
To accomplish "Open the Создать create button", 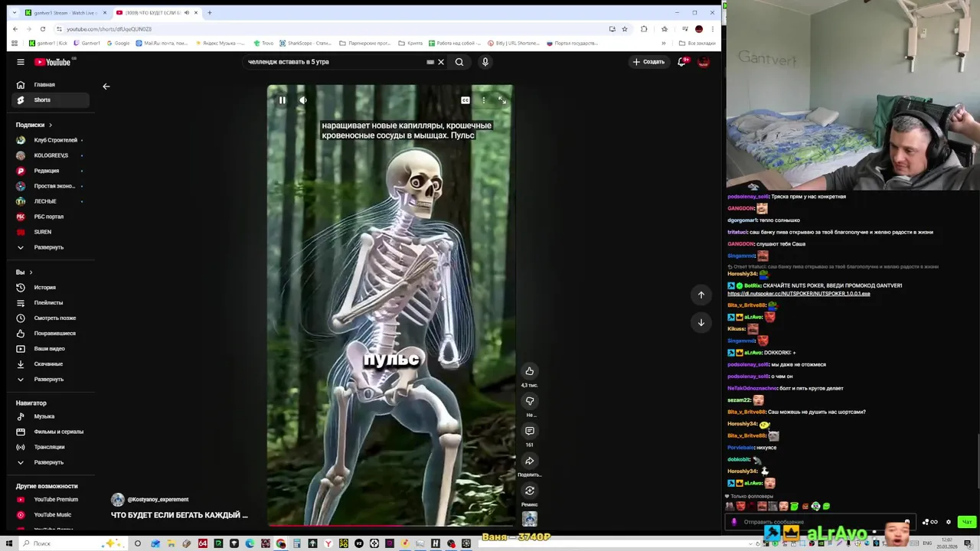I will coord(648,62).
